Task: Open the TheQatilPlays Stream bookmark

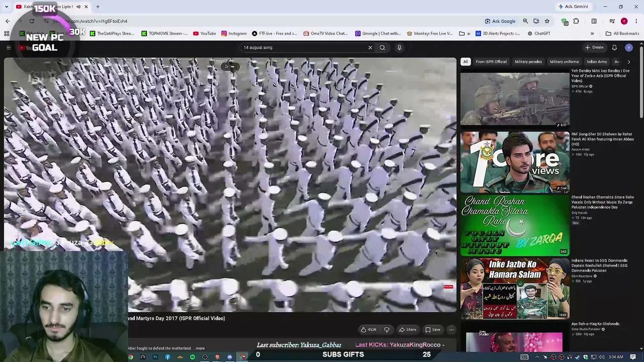Action: (112, 34)
